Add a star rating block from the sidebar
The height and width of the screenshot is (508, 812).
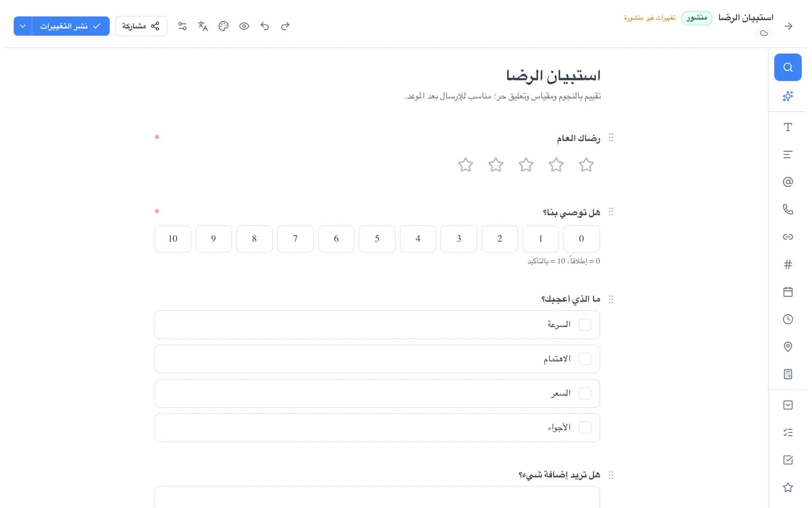(x=788, y=487)
